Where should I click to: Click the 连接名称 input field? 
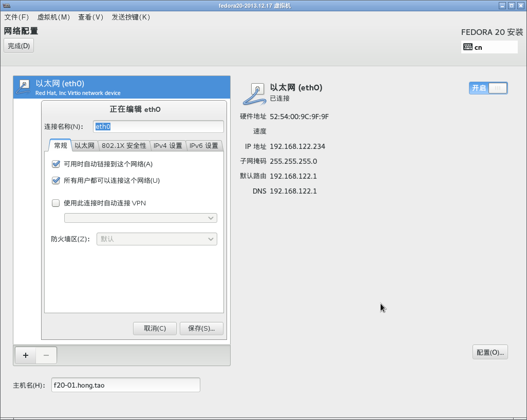click(x=158, y=126)
